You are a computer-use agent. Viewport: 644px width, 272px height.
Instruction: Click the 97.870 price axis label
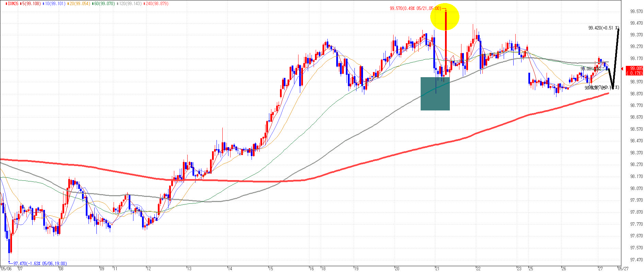pos(636,212)
